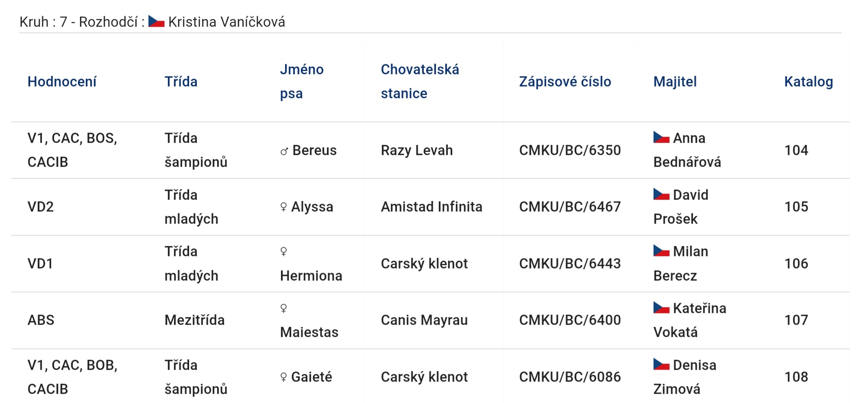This screenshot has height=403, width=868.
Task: Click the Jméno psa column header
Action: 302,81
